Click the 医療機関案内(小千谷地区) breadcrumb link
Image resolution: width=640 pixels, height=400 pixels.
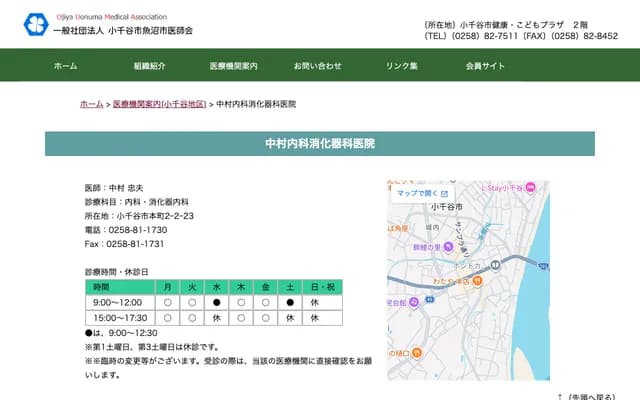(159, 104)
